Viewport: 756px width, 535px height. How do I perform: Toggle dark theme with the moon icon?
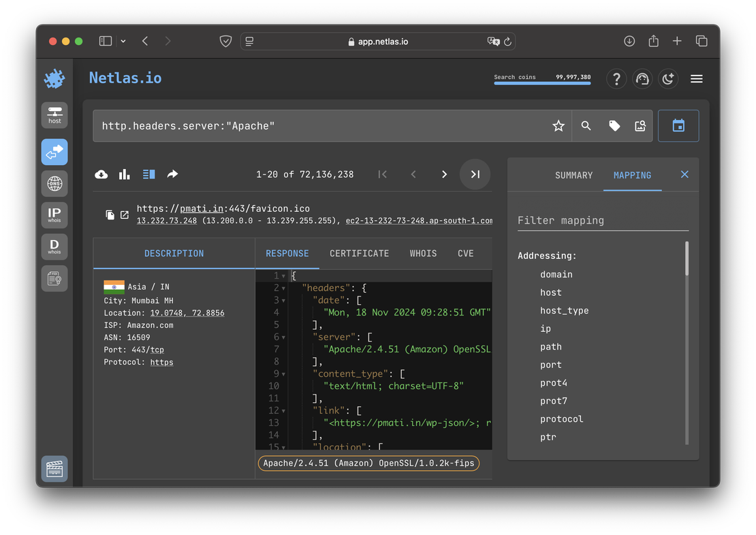pos(668,78)
